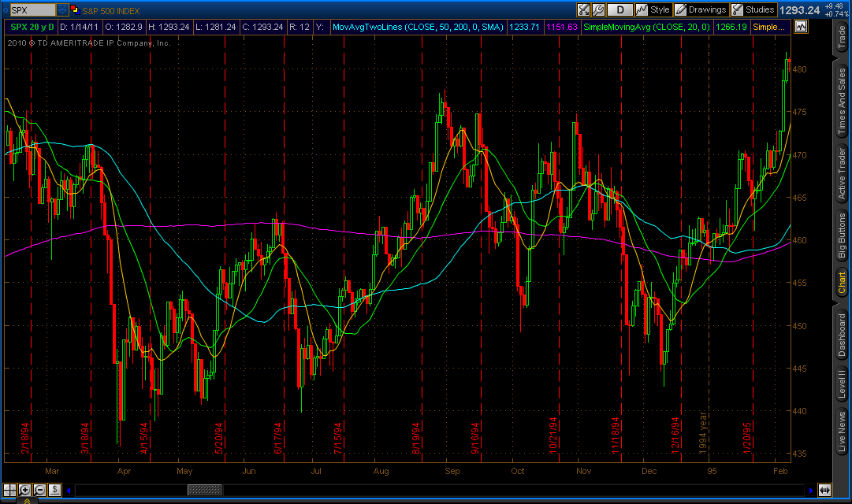Click the S&P 500 INDEX title text
The width and height of the screenshot is (852, 504).
click(111, 10)
